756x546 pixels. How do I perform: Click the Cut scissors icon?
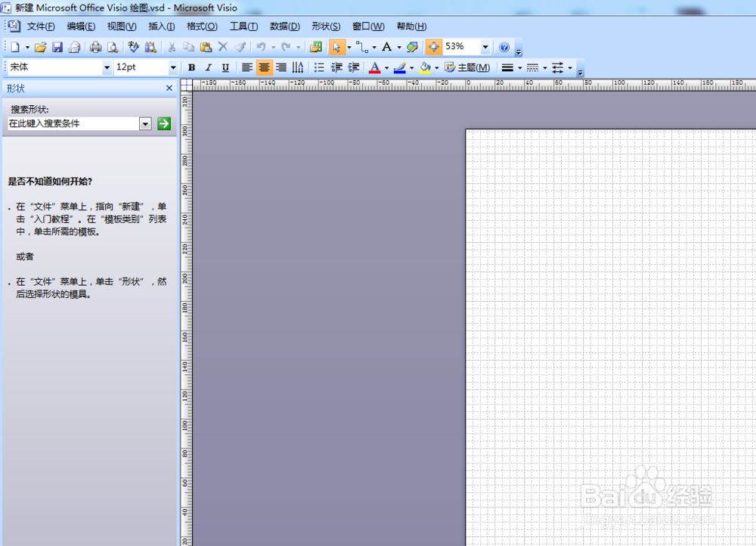click(x=172, y=47)
